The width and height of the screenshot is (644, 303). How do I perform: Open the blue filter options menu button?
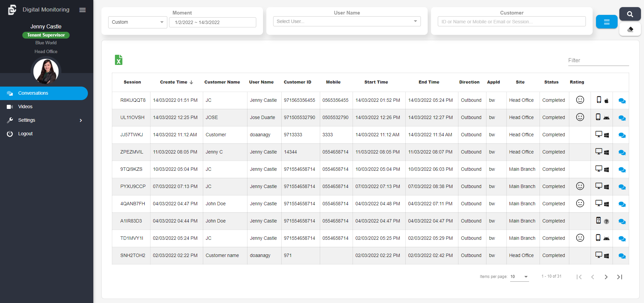click(606, 22)
